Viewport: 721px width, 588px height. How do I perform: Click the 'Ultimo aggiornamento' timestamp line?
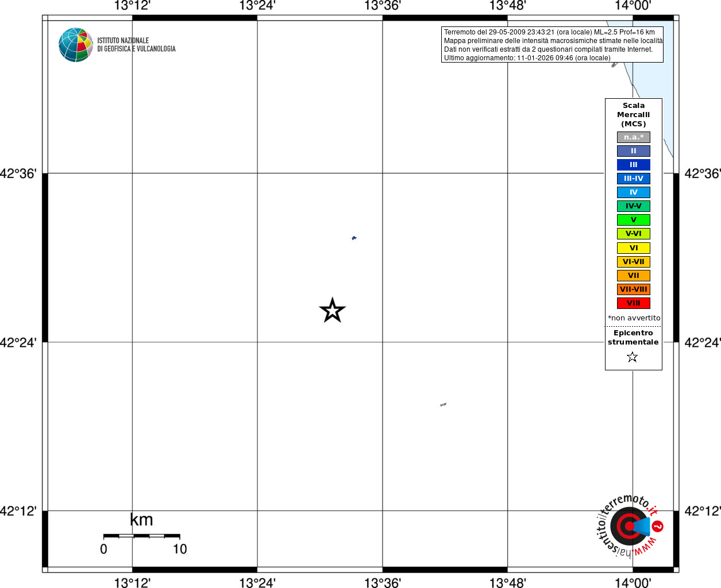pos(527,58)
